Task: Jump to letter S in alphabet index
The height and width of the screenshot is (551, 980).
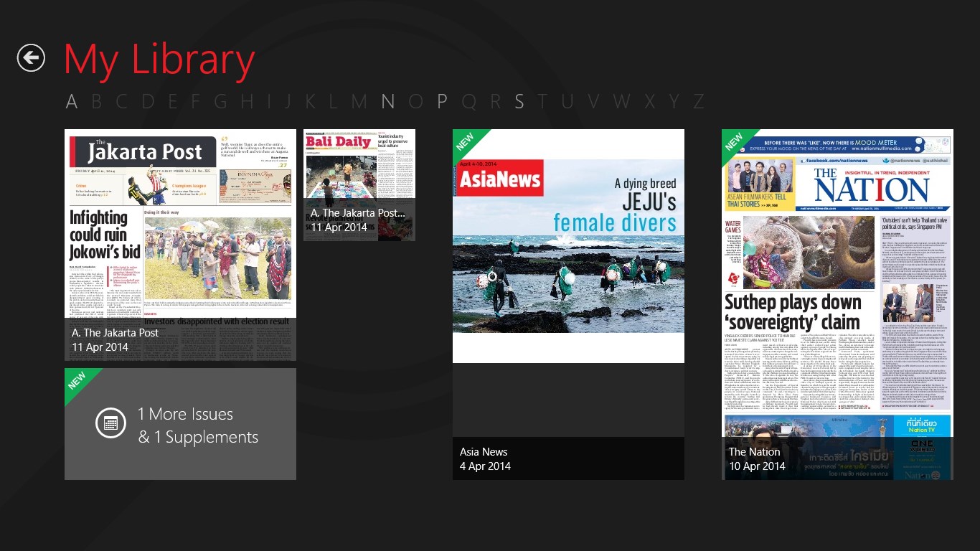Action: point(519,102)
